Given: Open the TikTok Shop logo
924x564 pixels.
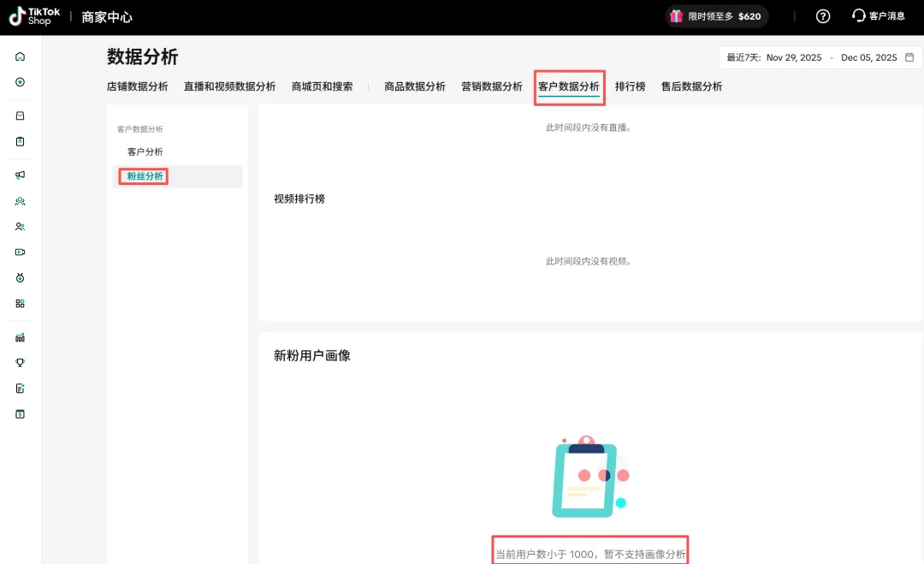Looking at the screenshot, I should tap(35, 16).
